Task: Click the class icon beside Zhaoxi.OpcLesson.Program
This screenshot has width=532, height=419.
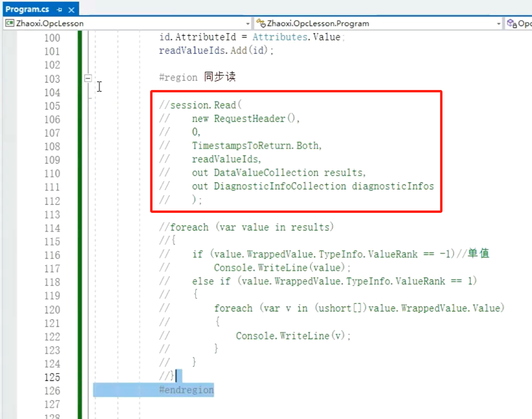Action: [261, 23]
